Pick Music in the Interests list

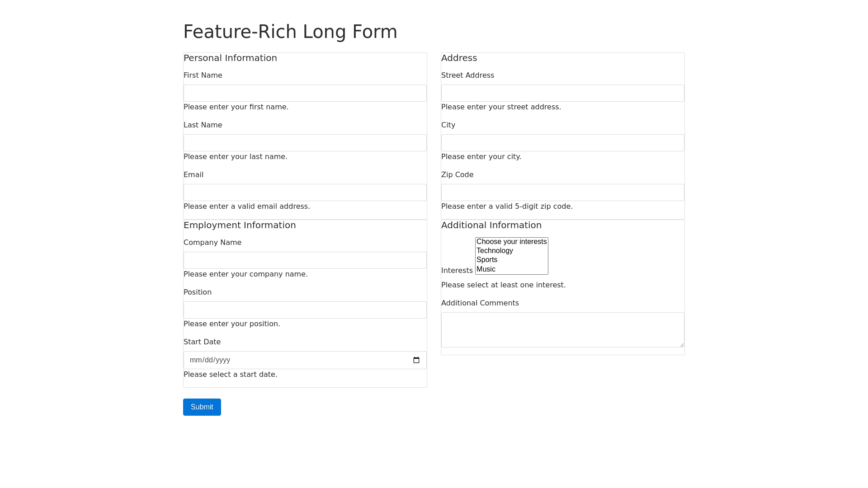tap(486, 269)
